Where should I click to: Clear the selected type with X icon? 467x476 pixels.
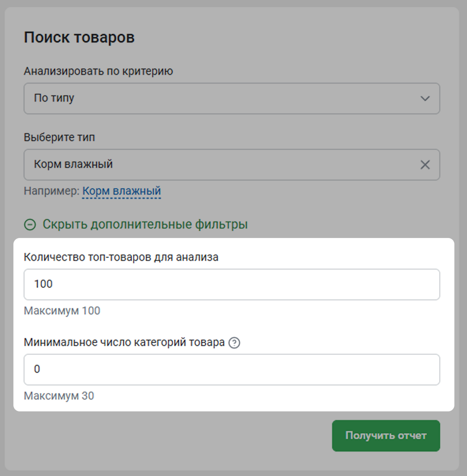(x=425, y=165)
